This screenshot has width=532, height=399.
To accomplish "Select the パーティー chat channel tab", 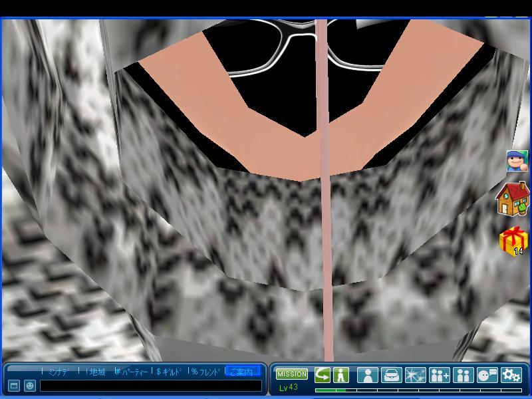I will (132, 372).
